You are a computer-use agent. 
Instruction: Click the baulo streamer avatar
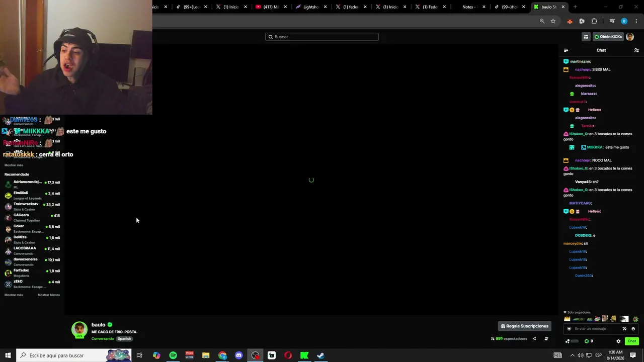[79, 330]
